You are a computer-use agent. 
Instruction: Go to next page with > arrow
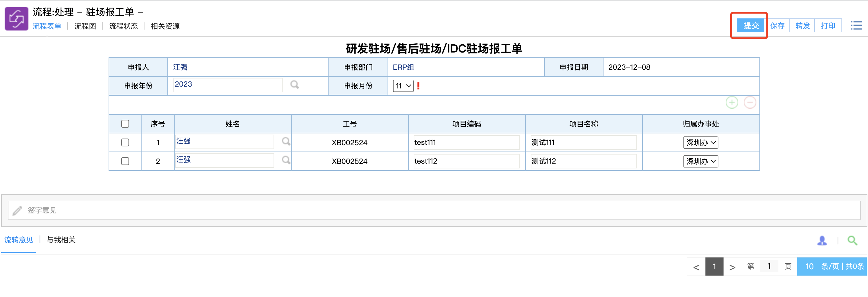point(732,267)
